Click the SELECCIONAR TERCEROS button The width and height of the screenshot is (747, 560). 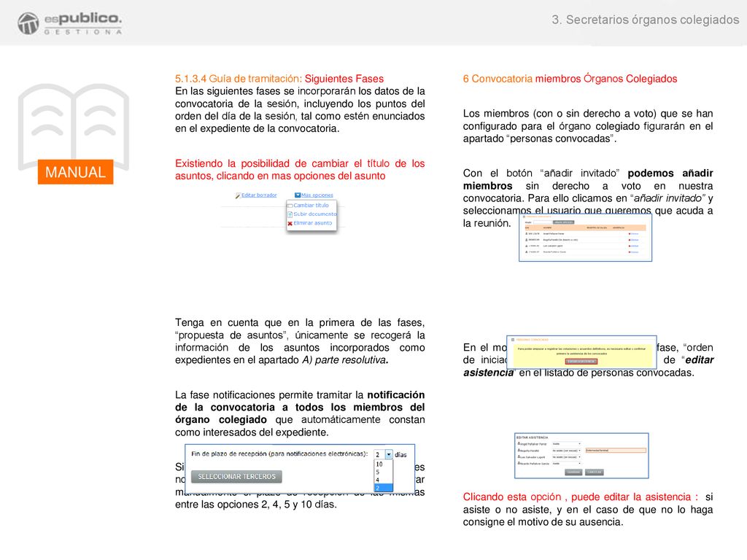click(x=236, y=477)
